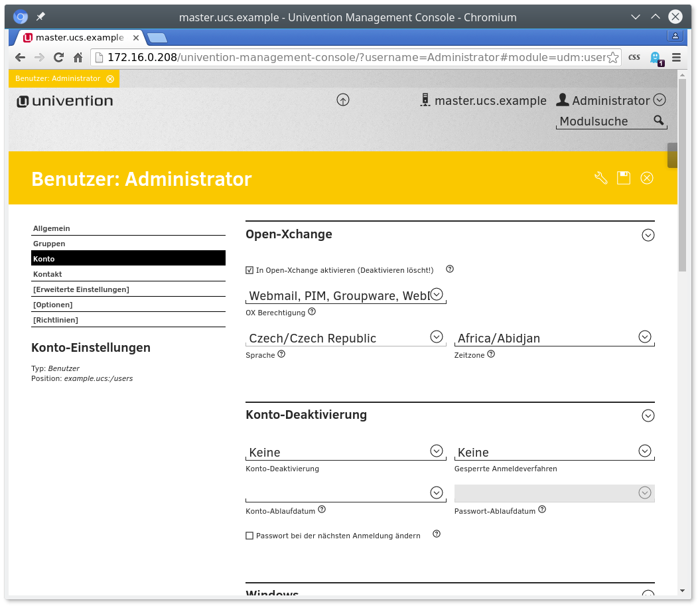The image size is (700, 608).
Task: Close the user editor with circled X icon
Action: tap(647, 178)
